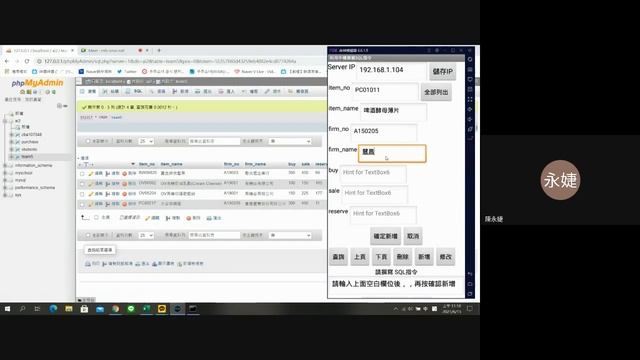
Task: Click the phpMyAdmin logo
Action: click(37, 83)
